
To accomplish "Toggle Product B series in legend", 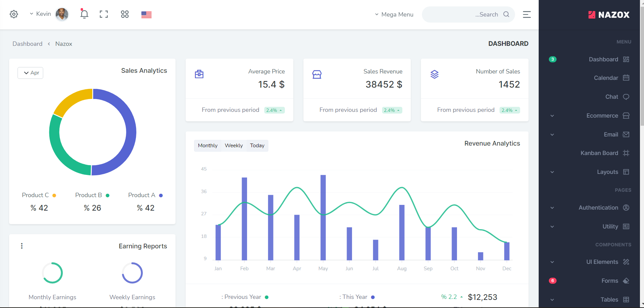I will 89,195.
